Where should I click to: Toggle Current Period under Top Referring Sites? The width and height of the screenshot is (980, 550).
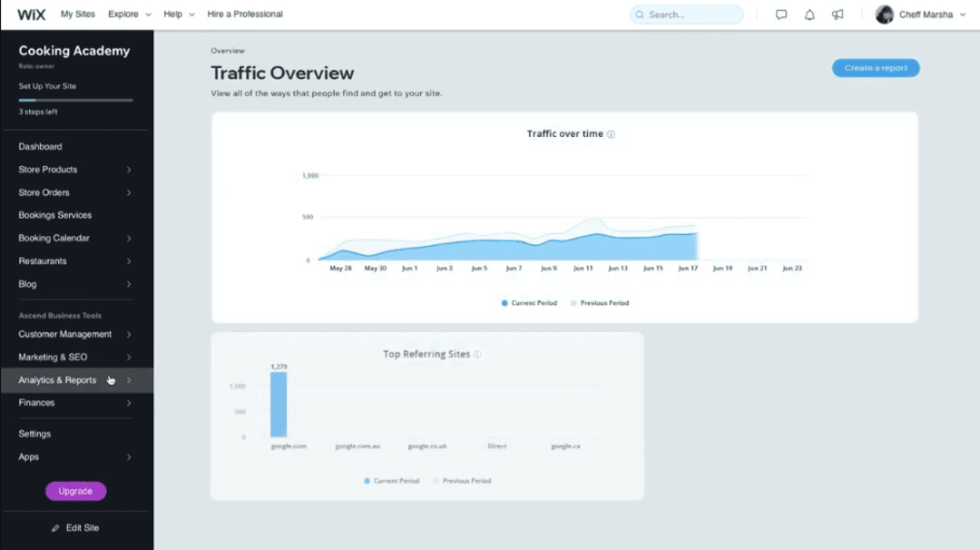coord(391,480)
